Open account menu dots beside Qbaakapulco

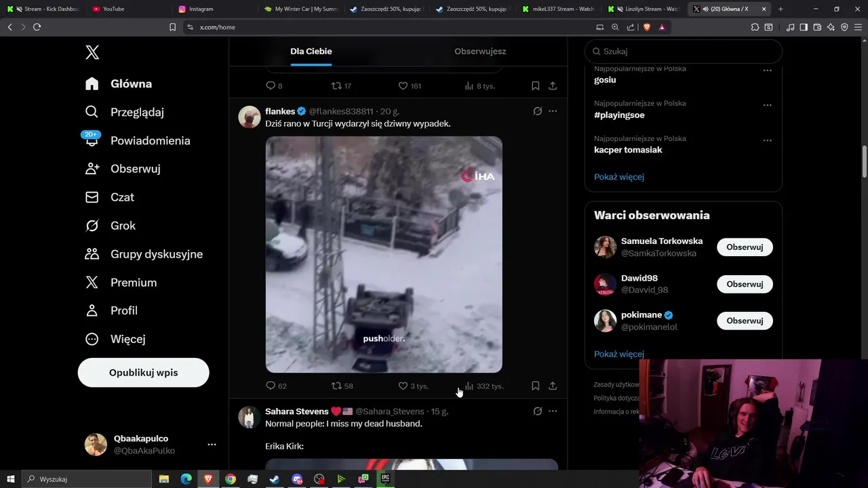[x=212, y=445]
